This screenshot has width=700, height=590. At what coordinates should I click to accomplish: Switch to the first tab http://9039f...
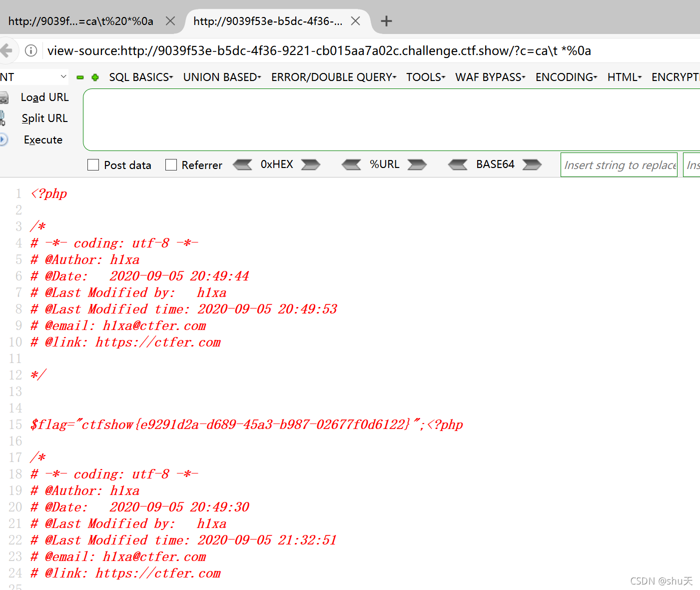point(81,21)
